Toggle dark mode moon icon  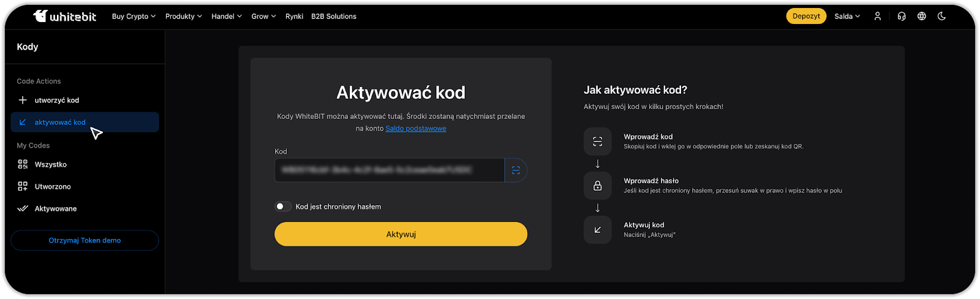[941, 17]
